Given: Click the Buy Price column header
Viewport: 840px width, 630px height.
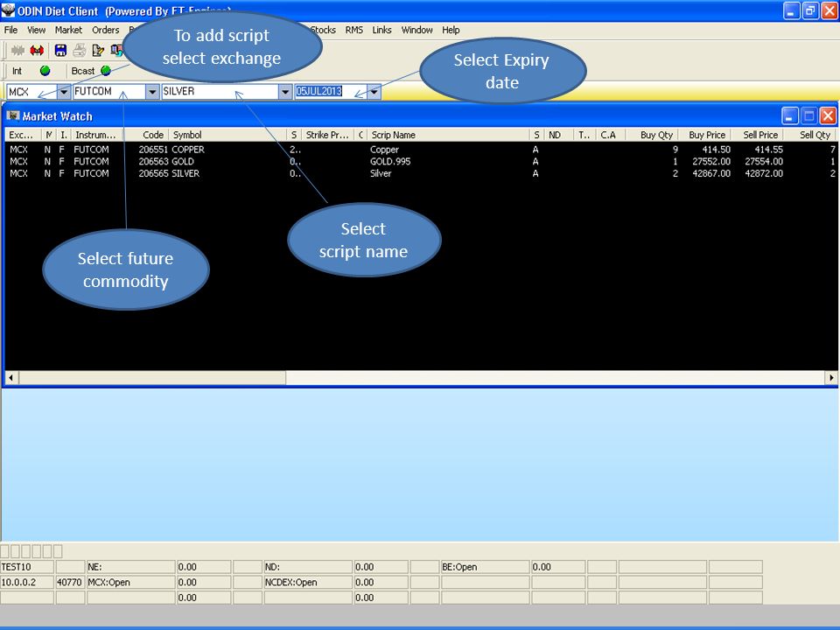Looking at the screenshot, I should pyautogui.click(x=705, y=135).
